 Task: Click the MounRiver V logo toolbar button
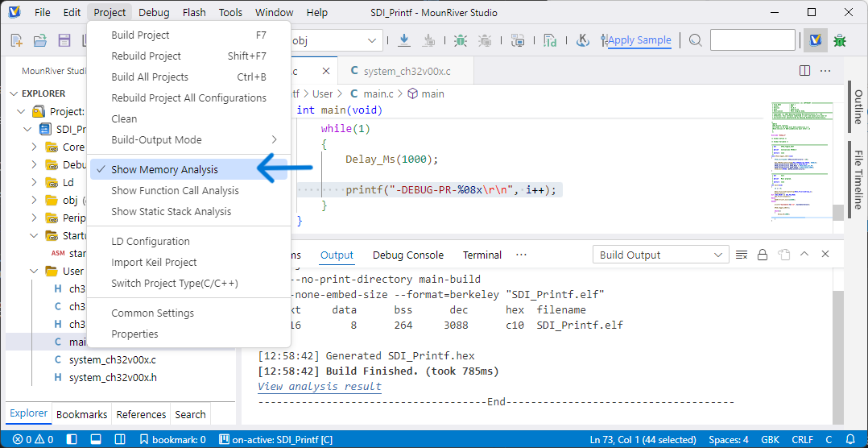(x=816, y=40)
